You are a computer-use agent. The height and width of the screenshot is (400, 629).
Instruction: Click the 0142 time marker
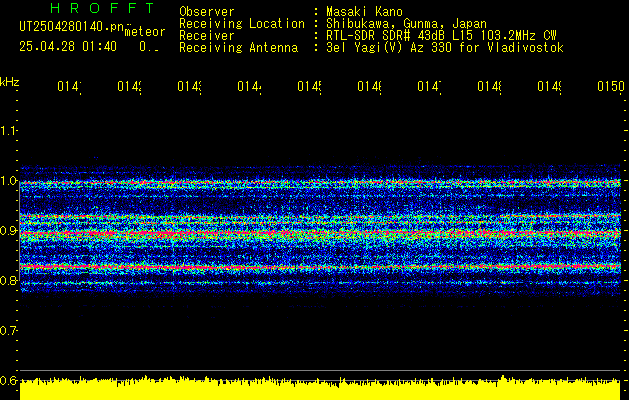[130, 86]
